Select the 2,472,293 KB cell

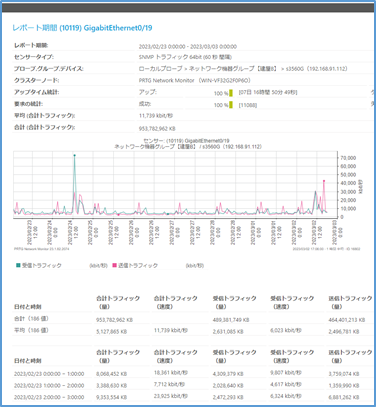click(x=228, y=397)
